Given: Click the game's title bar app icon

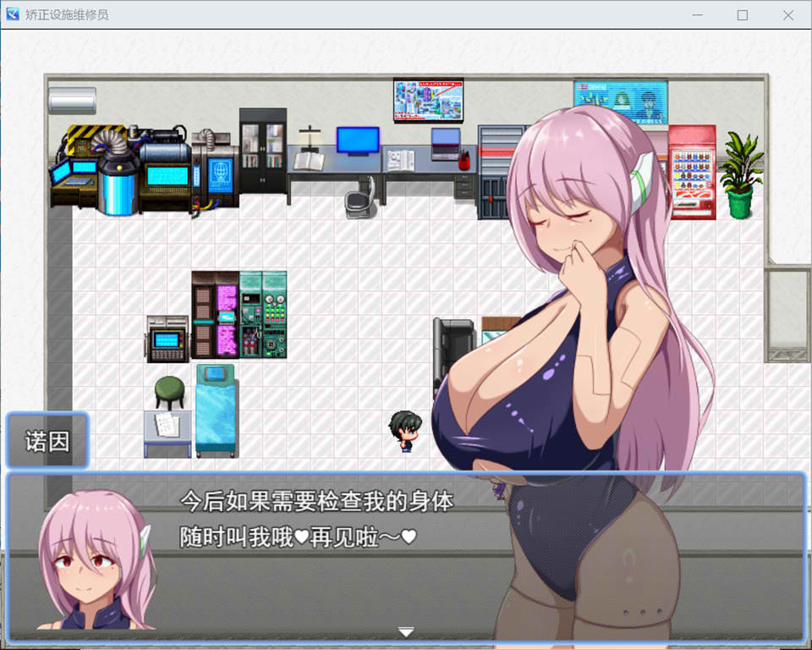Looking at the screenshot, I should point(13,14).
